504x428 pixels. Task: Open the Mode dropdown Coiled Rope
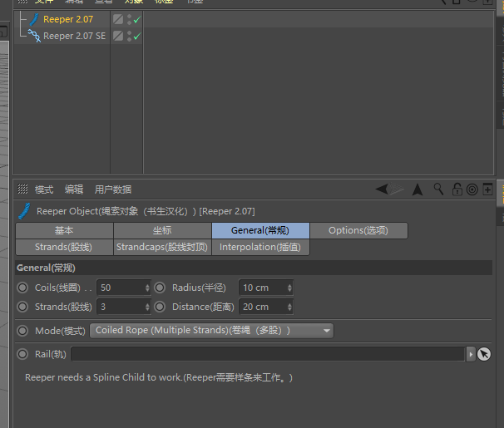point(211,331)
